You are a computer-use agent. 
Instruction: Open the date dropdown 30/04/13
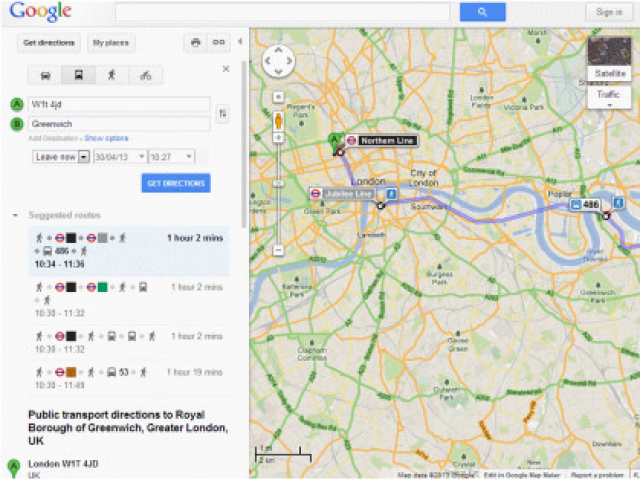click(120, 157)
